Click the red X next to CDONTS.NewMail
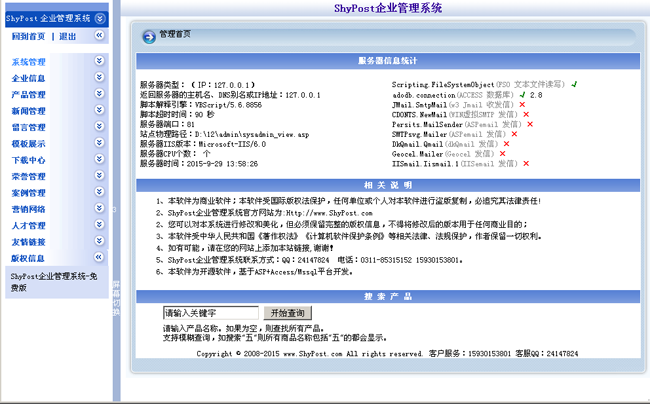 pyautogui.click(x=526, y=114)
